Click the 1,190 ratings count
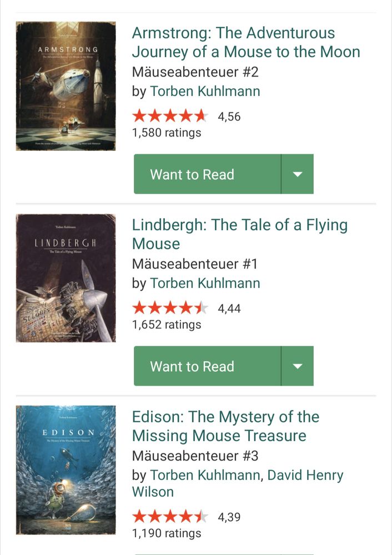 (167, 533)
